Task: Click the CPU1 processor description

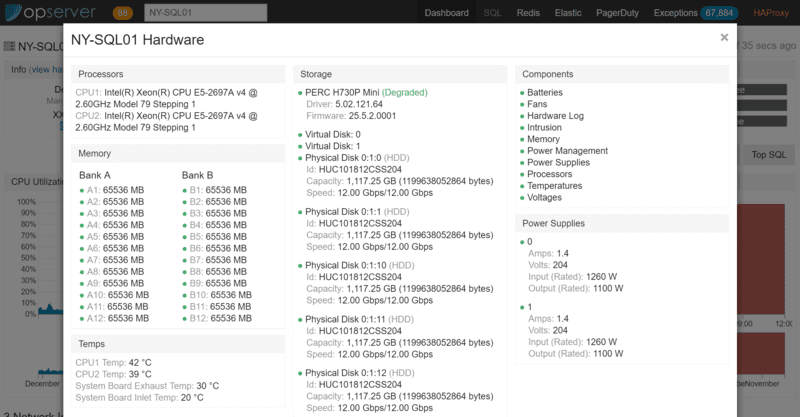Action: 166,99
